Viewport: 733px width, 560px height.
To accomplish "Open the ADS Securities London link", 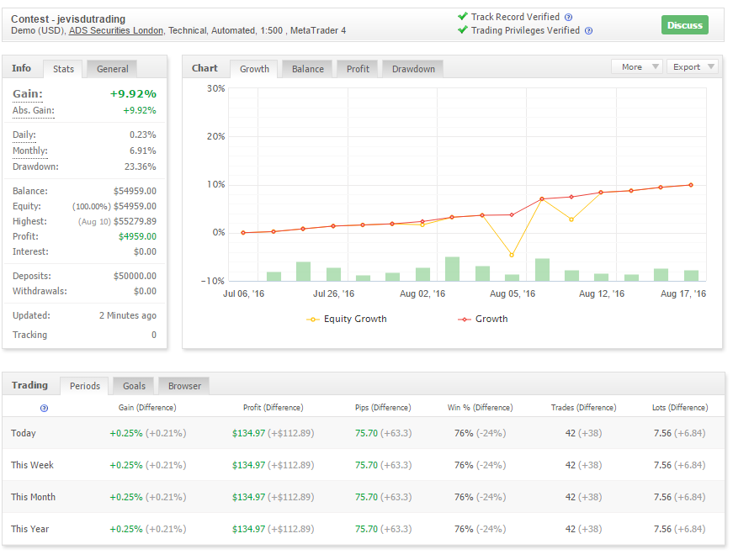I will [x=115, y=31].
